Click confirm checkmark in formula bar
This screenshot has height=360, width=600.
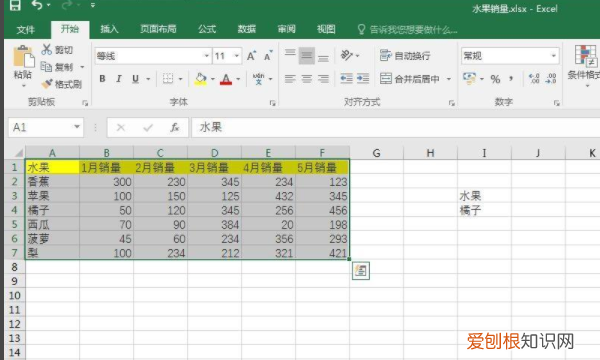pos(148,127)
